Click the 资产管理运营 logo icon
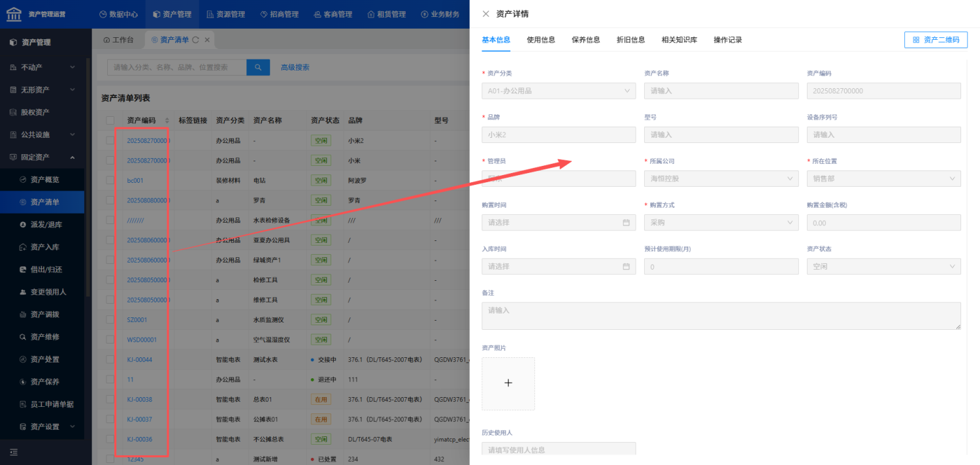Image resolution: width=980 pixels, height=465 pixels. [14, 14]
